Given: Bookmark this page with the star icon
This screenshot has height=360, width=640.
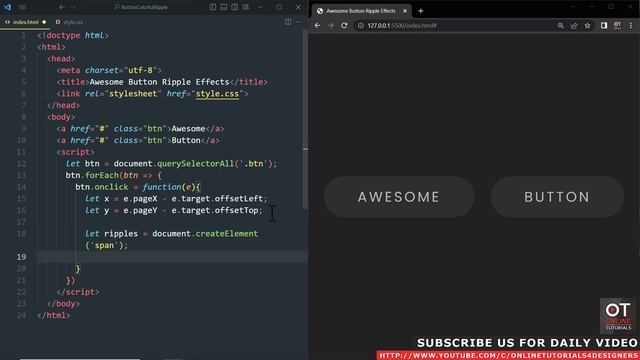Looking at the screenshot, I should point(587,25).
